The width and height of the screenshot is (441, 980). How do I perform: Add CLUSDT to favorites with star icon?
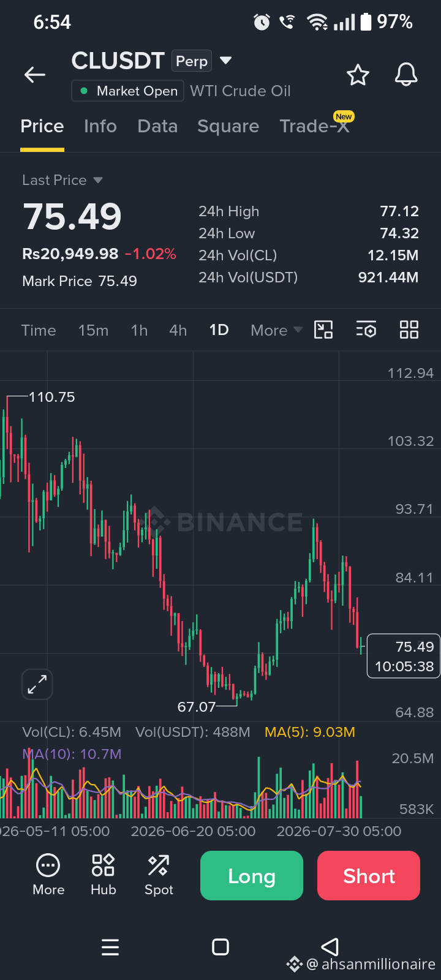(x=358, y=75)
